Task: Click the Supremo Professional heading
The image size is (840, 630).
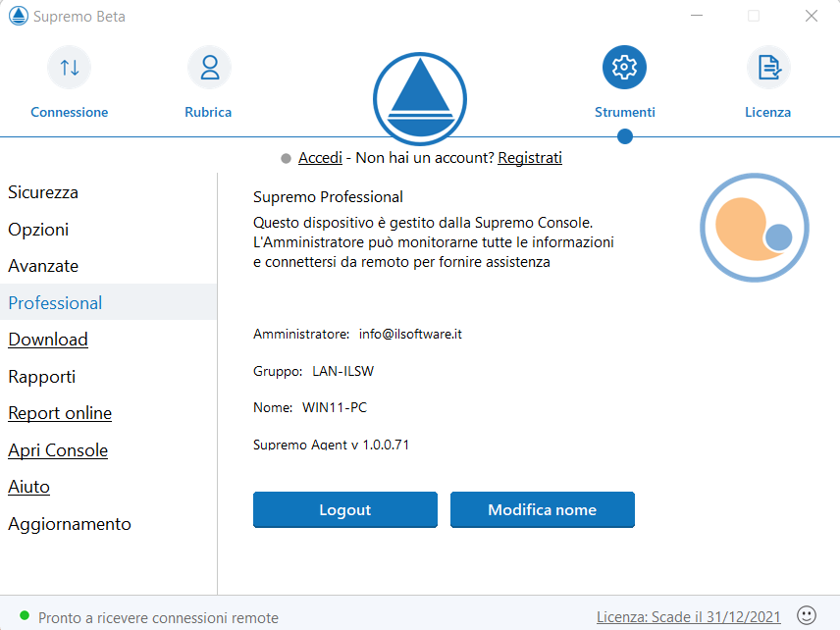Action: click(328, 196)
